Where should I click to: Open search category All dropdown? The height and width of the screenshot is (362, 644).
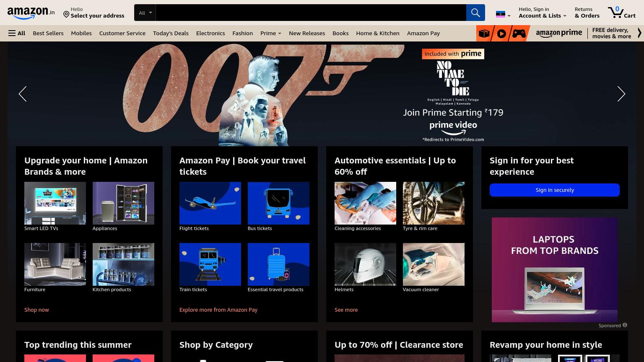click(x=145, y=13)
